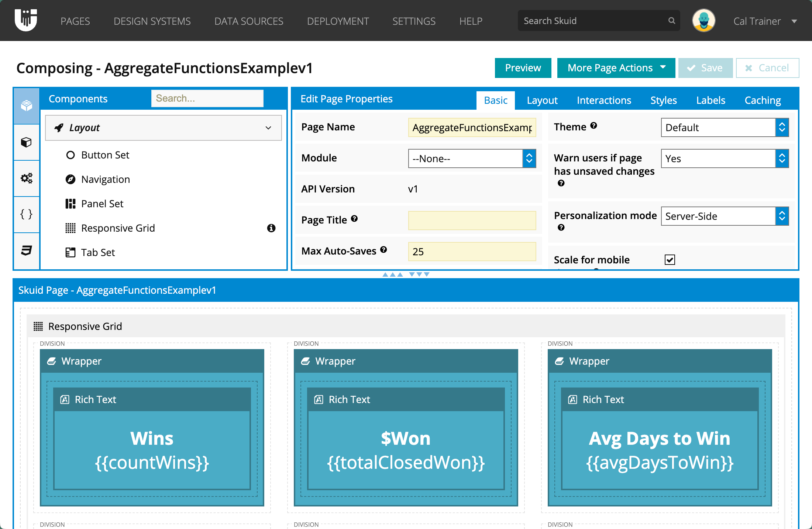Screen dimensions: 812x529
Task: Click the Save button
Action: [x=705, y=68]
